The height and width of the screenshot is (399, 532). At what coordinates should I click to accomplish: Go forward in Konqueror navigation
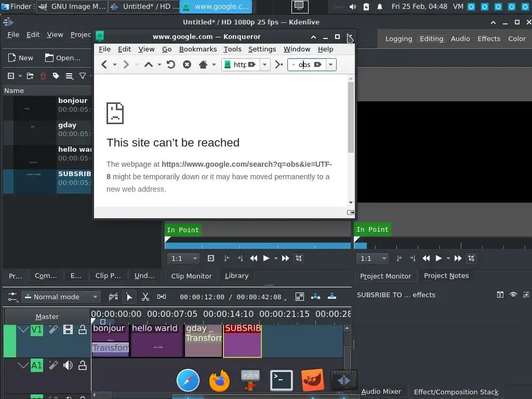click(x=126, y=64)
